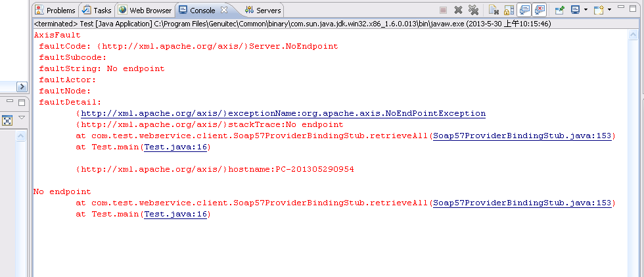Screen dimensions: 644x277
Task: Open the Display Selected Console dropdown arrow
Action: pos(585,10)
